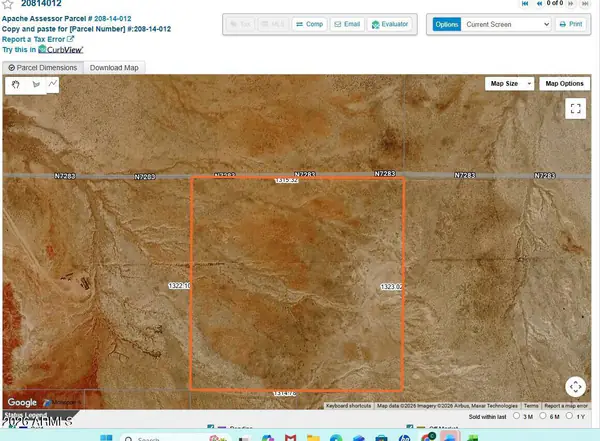Select the polygon draw tool on the map
This screenshot has height=441, width=600.
coord(36,85)
